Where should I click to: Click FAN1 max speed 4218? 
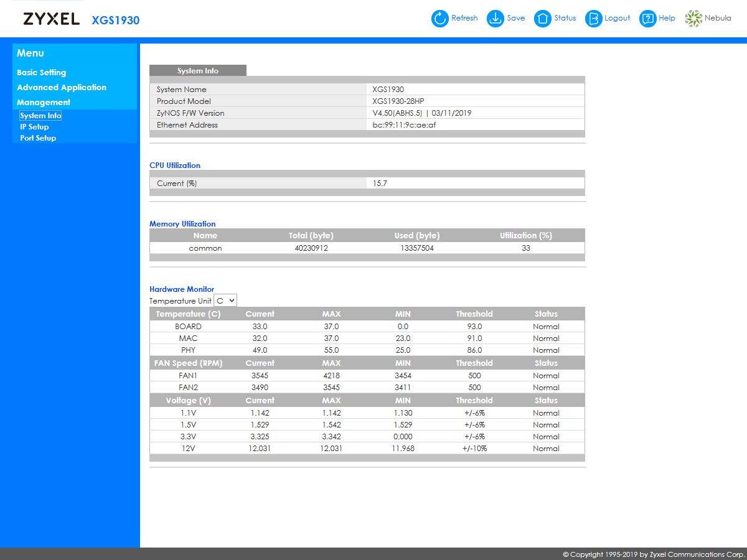(331, 376)
